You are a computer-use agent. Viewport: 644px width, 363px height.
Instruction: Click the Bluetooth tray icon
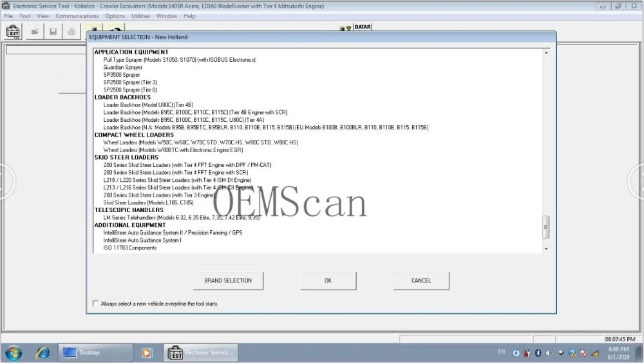coord(538,353)
